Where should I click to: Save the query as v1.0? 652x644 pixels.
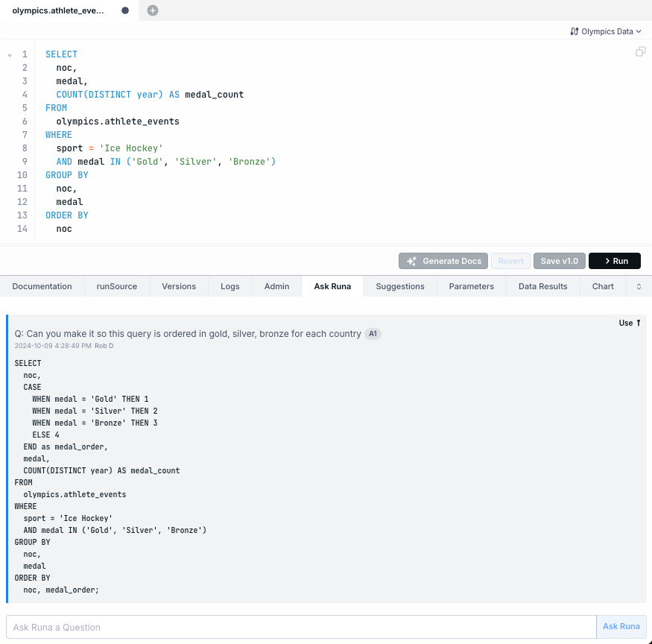[559, 261]
